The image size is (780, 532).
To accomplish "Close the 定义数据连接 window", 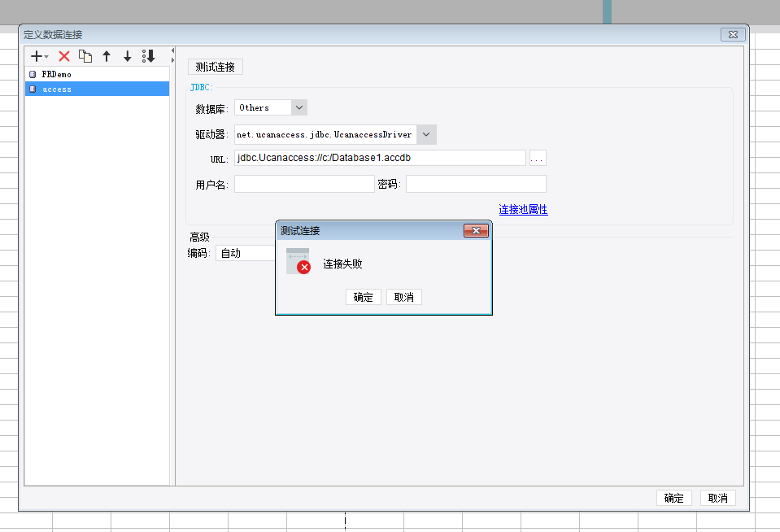I will tap(733, 34).
